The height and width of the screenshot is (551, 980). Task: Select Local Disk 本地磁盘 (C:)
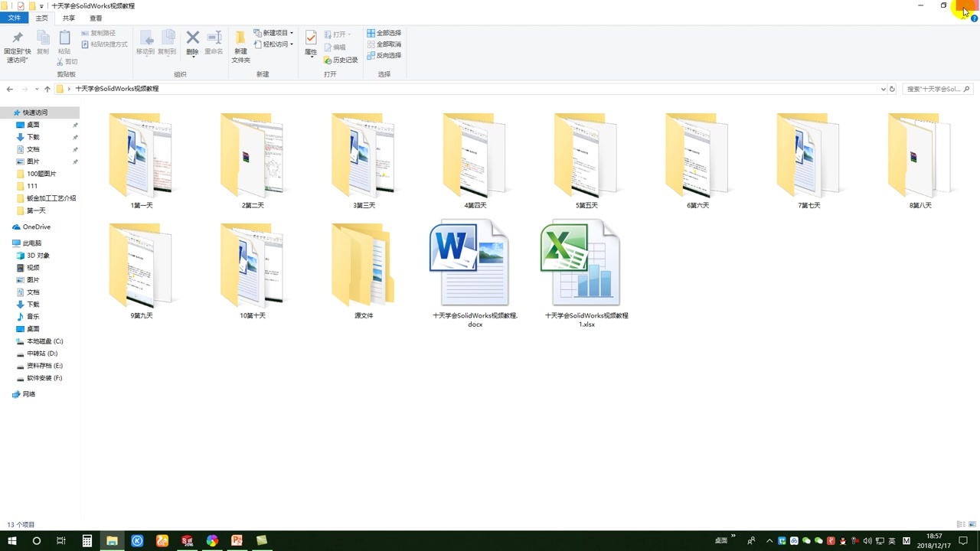[x=44, y=341]
